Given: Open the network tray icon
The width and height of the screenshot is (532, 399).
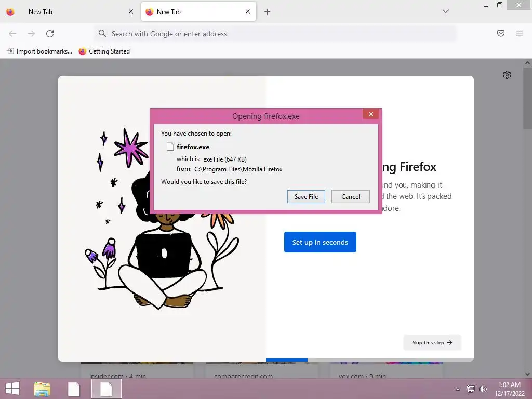Looking at the screenshot, I should pos(471,389).
